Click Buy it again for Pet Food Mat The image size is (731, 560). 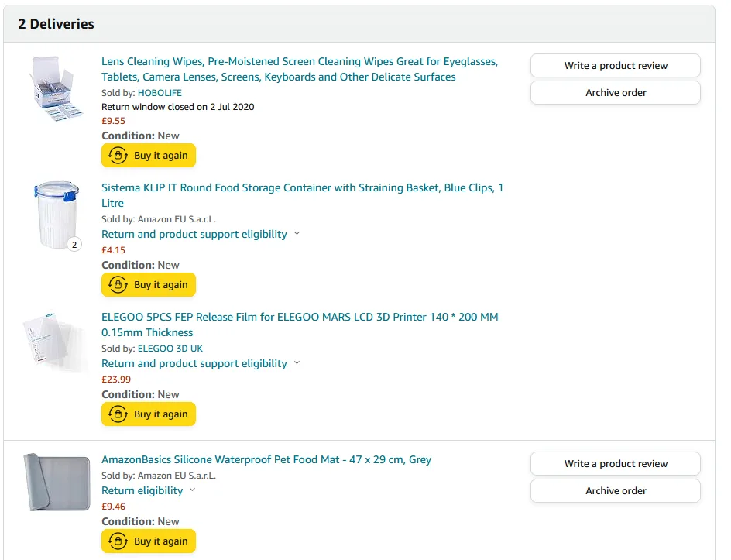click(149, 541)
